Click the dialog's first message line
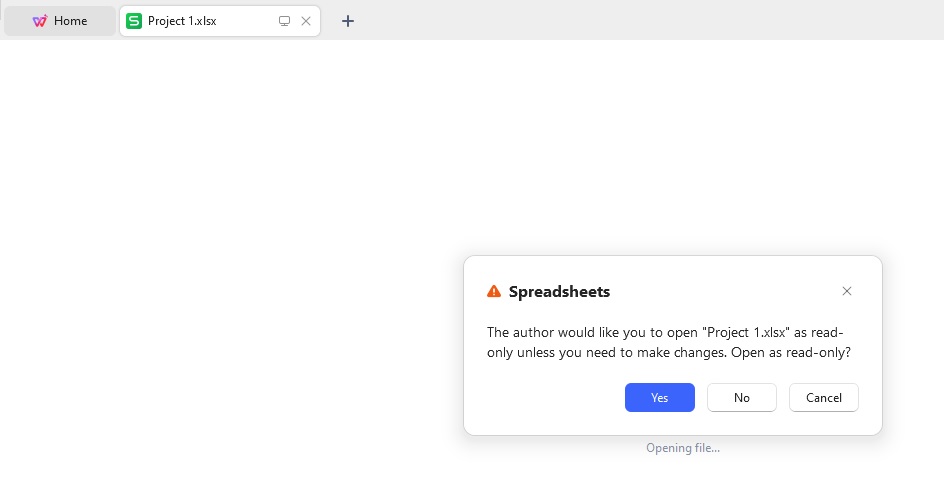The height and width of the screenshot is (478, 944). 665,332
